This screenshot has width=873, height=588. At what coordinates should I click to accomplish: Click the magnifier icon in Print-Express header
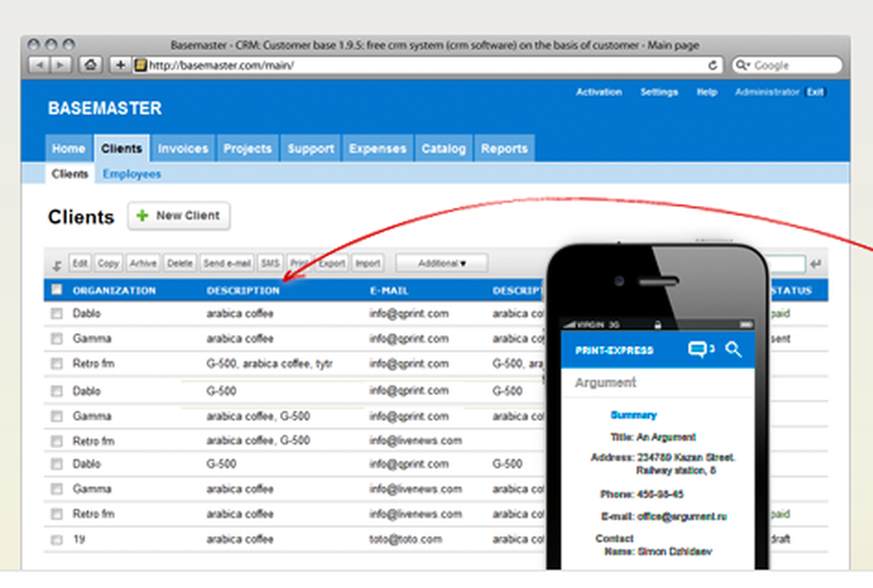[734, 349]
